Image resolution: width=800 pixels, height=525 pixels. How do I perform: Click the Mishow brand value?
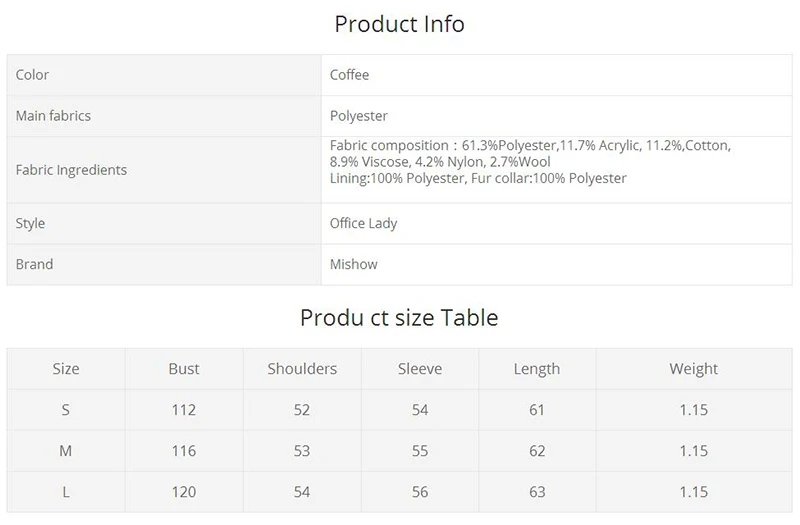click(354, 264)
